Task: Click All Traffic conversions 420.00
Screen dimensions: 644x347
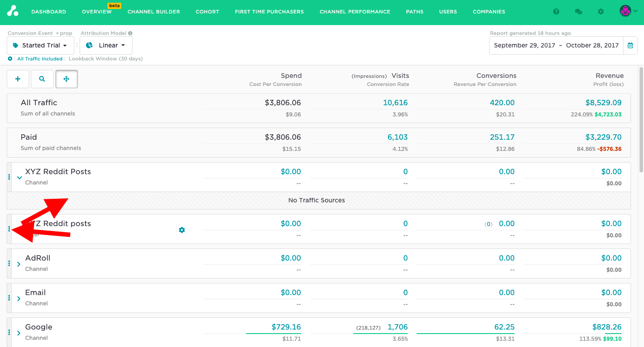Action: [x=502, y=103]
